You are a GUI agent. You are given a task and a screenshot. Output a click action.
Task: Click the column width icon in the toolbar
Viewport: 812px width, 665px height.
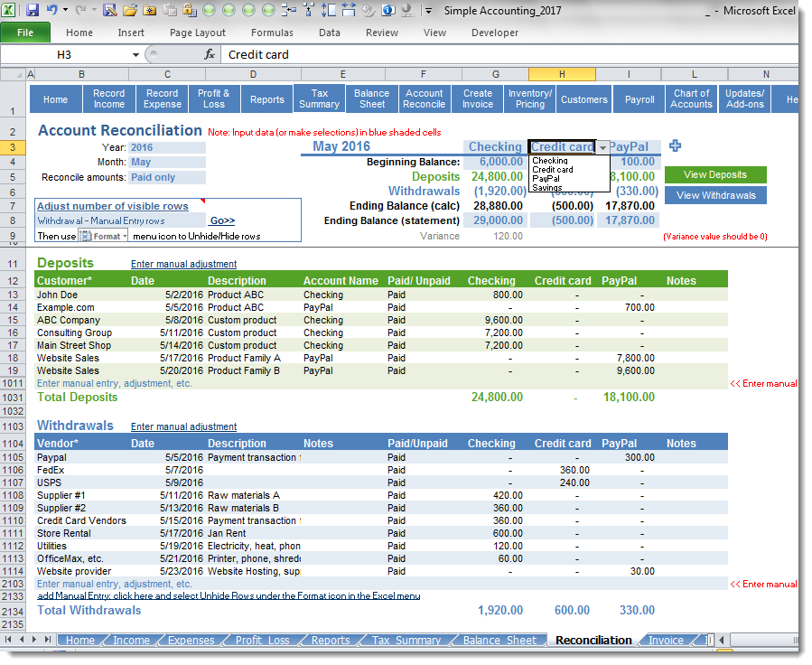[x=349, y=10]
